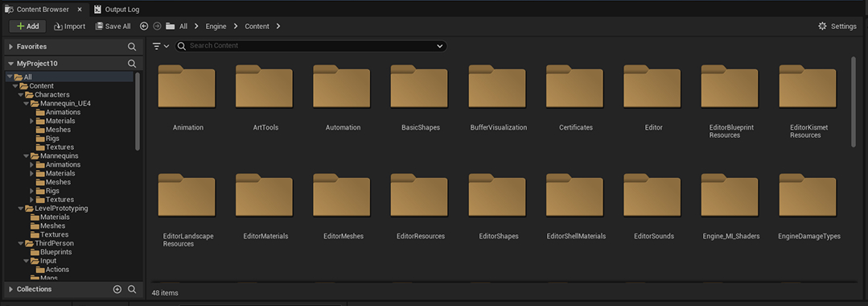Expand Materials under Mannequin_UE4

point(31,121)
